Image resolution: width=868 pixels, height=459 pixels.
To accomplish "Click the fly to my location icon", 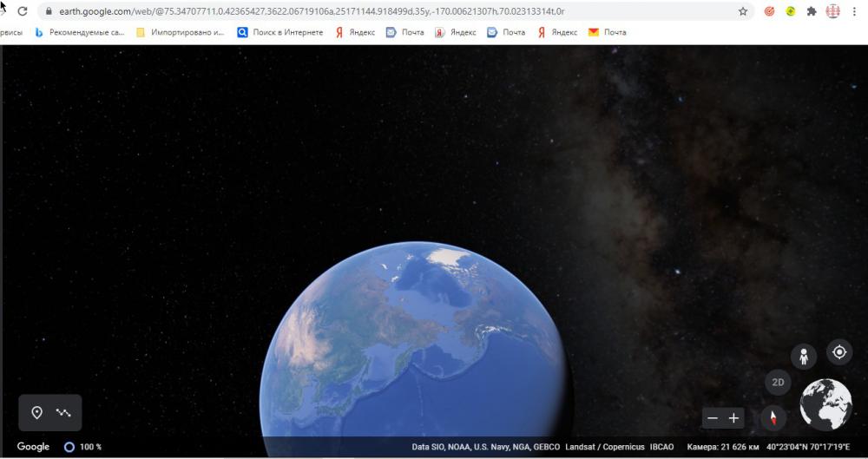I will [839, 352].
